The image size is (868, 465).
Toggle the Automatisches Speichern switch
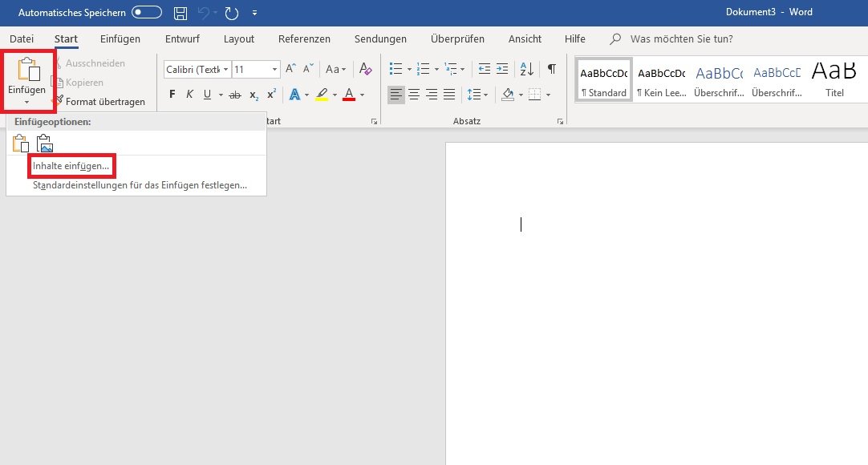(x=147, y=13)
